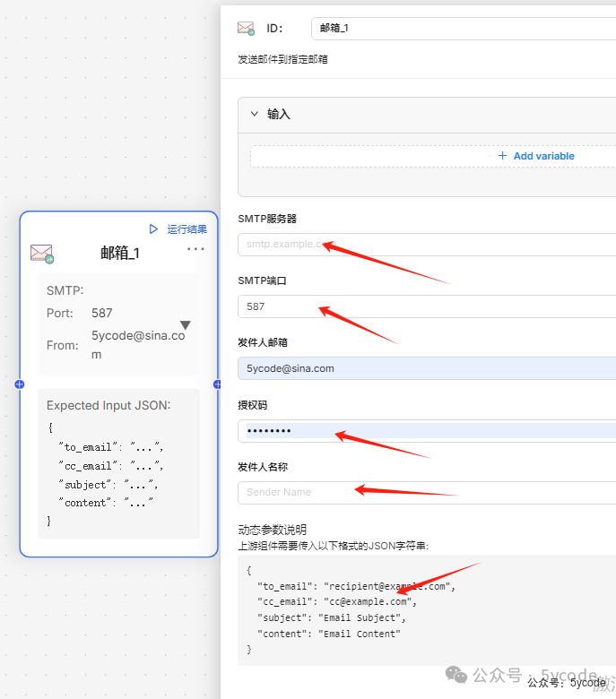Open the 运行结果 link on the node
Screen dimensions: 616x699
point(187,229)
